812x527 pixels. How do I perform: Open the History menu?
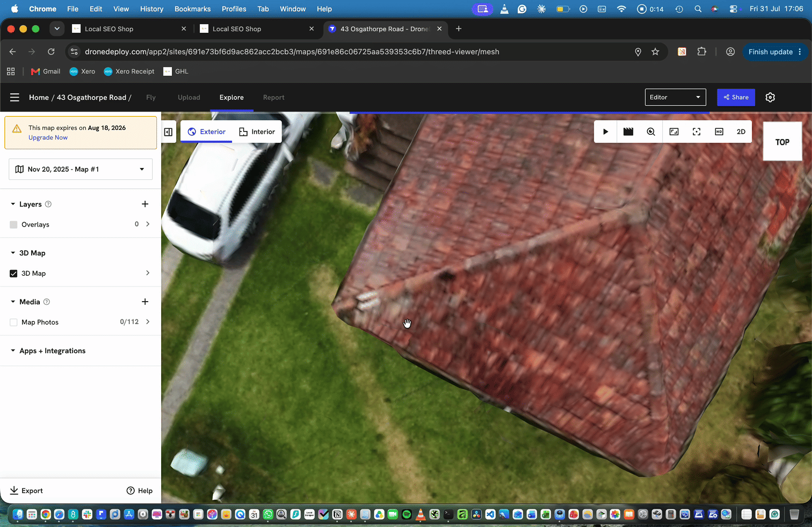pyautogui.click(x=151, y=9)
